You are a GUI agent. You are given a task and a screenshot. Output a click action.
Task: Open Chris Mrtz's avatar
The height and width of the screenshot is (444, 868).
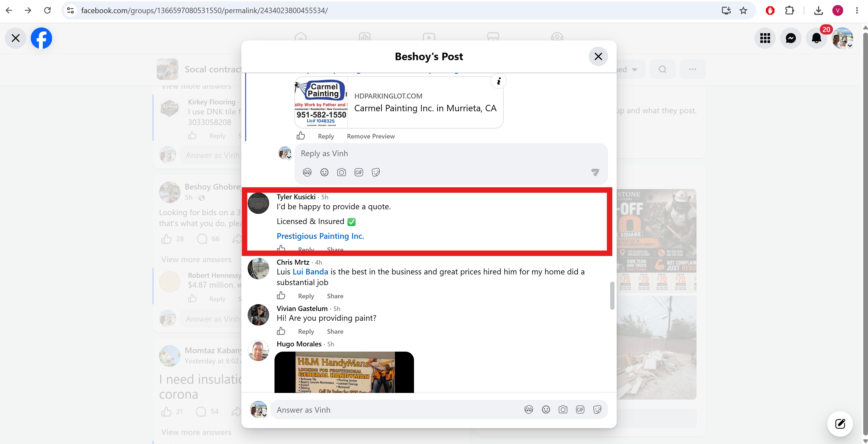click(x=258, y=269)
